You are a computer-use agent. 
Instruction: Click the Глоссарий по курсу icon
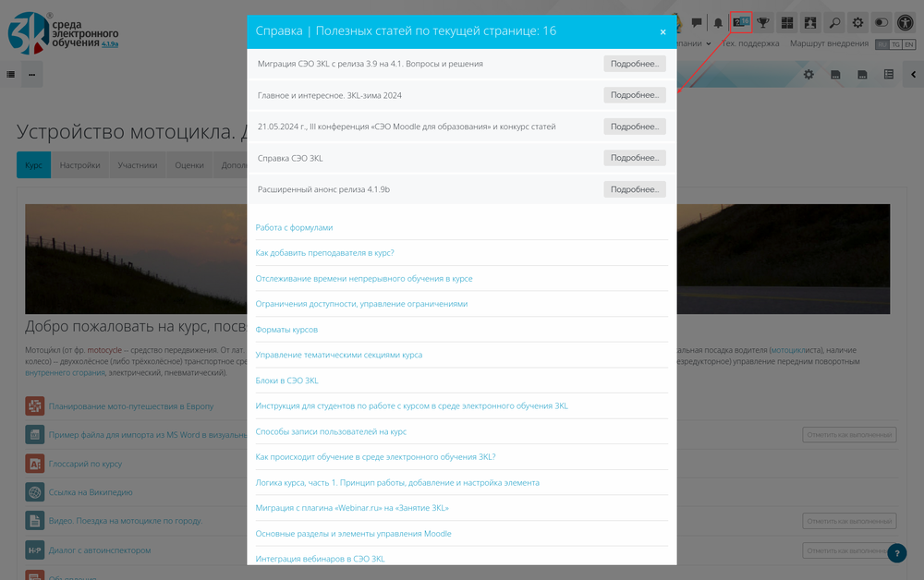pos(35,464)
